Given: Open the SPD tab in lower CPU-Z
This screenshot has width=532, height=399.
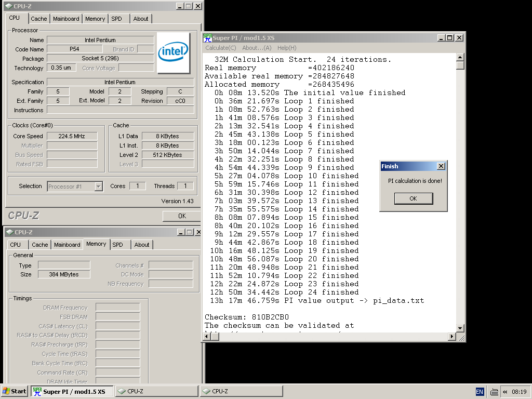Looking at the screenshot, I should pyautogui.click(x=118, y=245).
